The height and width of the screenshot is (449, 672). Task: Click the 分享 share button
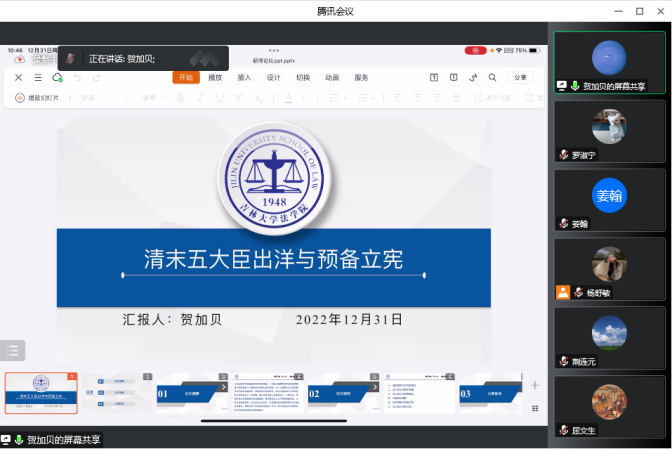click(520, 78)
